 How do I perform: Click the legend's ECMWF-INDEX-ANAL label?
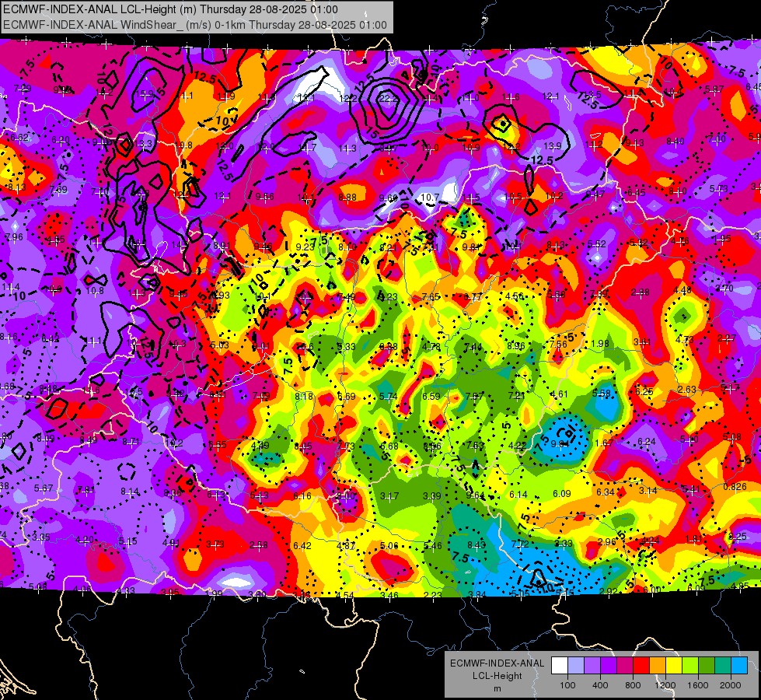click(x=497, y=663)
